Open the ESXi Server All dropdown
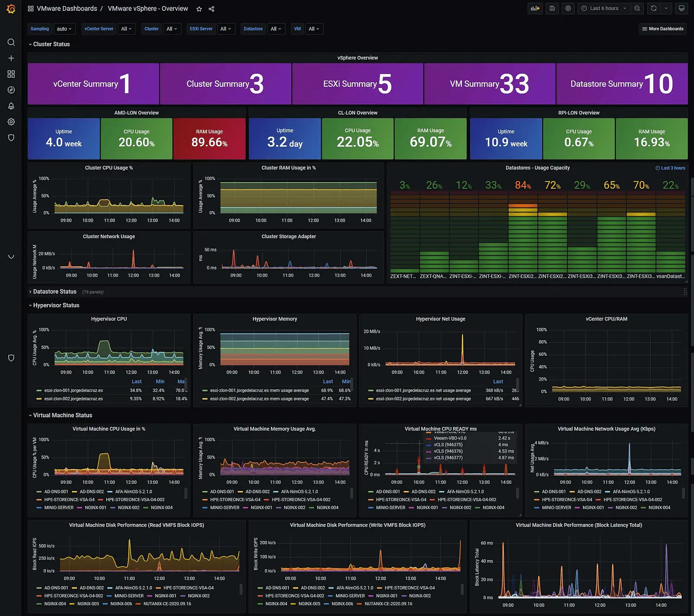This screenshot has height=616, width=694. pyautogui.click(x=226, y=29)
